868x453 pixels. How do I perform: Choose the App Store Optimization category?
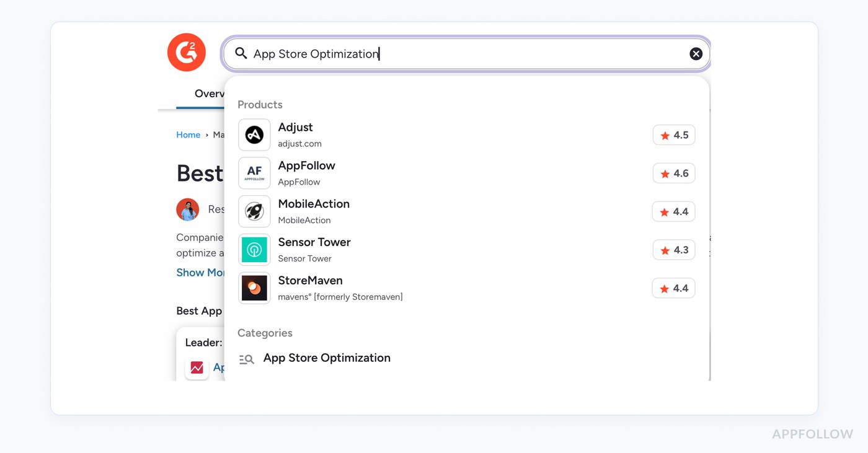tap(327, 358)
